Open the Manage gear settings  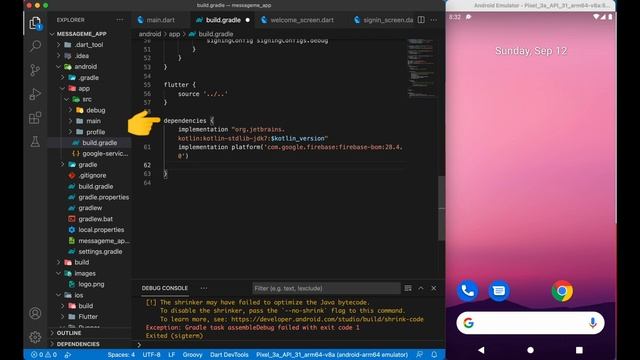click(35, 337)
